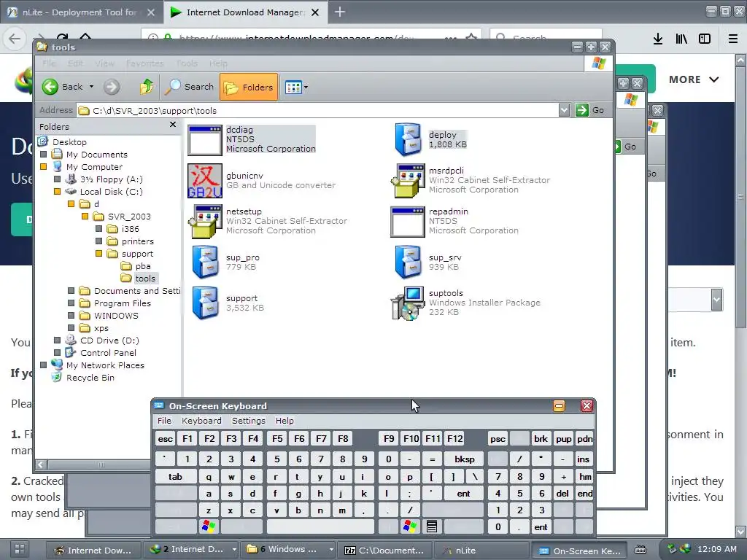Open the browser library icon
This screenshot has height=560, width=747.
point(681,39)
